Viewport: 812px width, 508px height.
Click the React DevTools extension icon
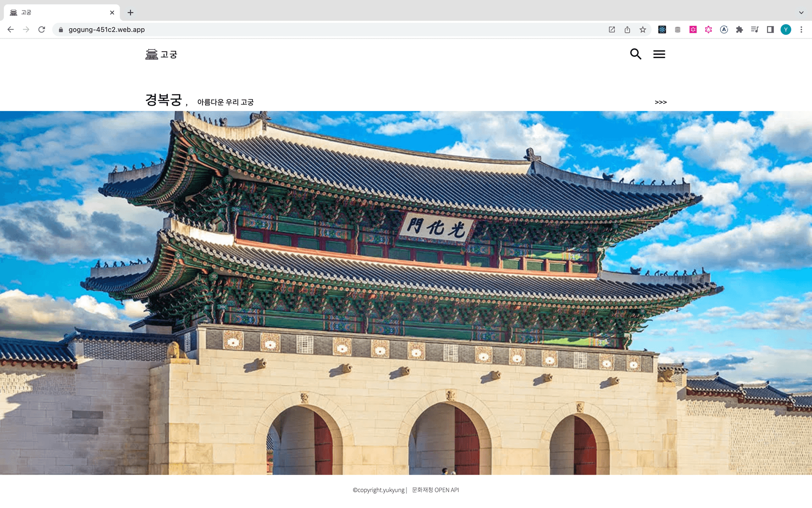point(662,30)
